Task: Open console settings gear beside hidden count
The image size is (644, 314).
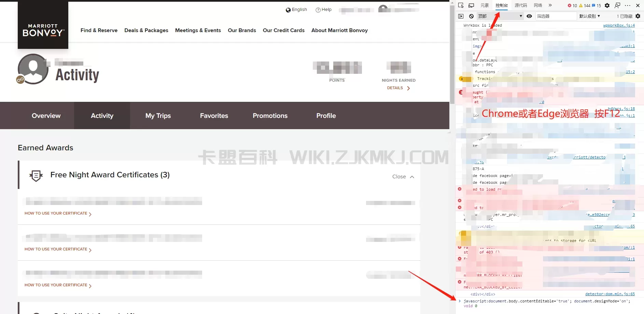Action: (x=638, y=16)
